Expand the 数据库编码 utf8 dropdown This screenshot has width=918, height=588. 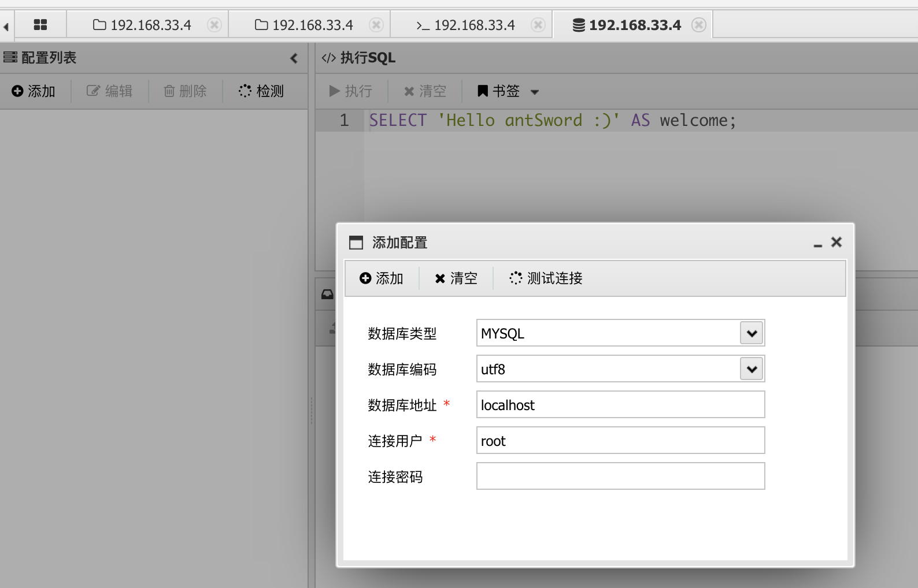click(x=752, y=369)
